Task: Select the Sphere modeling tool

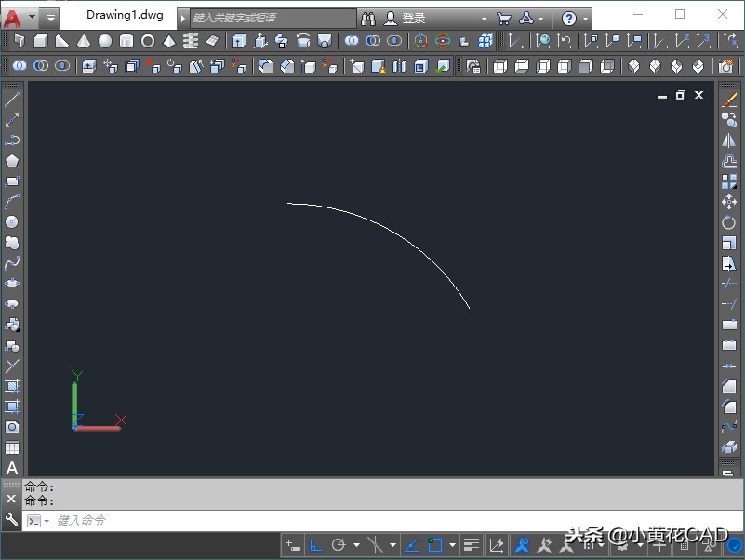Action: (105, 41)
